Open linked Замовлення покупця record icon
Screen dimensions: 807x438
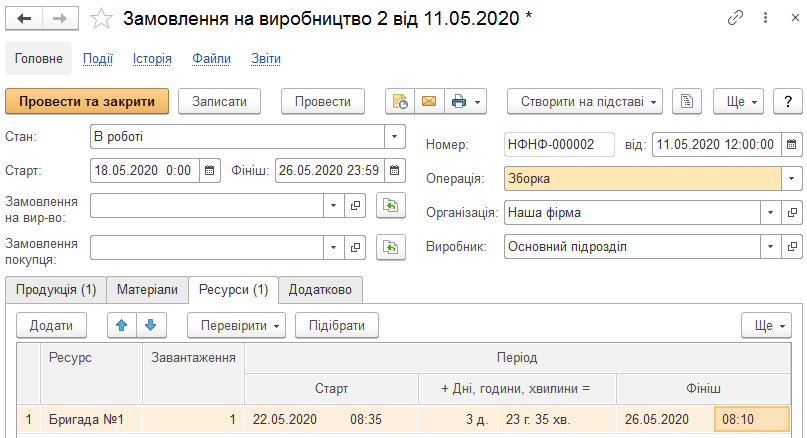coord(355,248)
